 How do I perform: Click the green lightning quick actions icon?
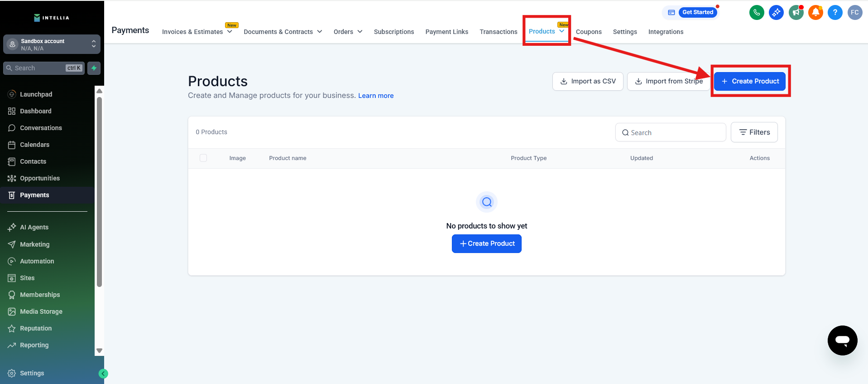(94, 68)
